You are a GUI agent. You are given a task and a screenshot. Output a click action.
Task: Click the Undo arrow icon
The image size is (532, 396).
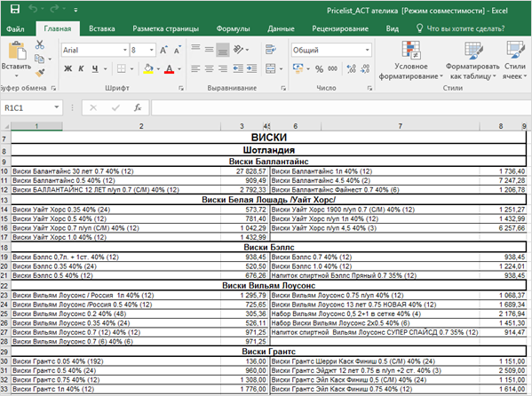(x=33, y=9)
